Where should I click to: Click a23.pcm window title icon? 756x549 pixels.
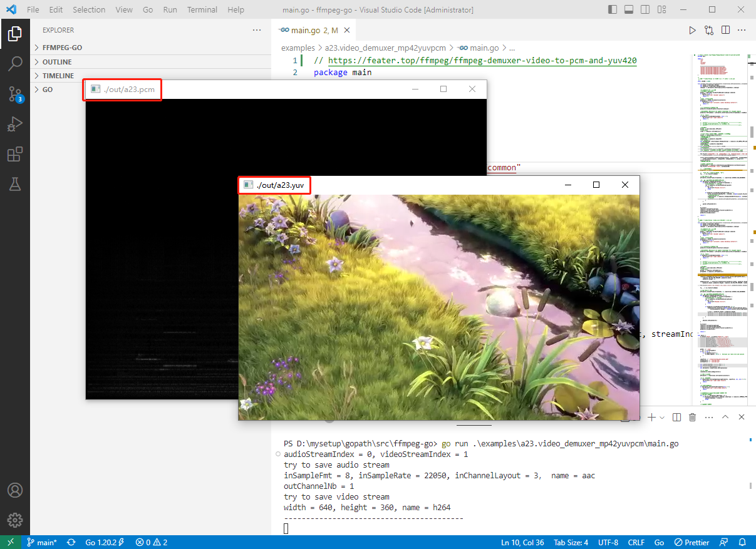click(96, 89)
